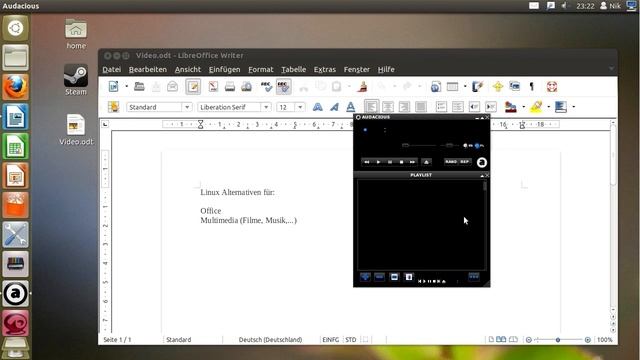Expand the Highlighting color dropdown arrow

click(549, 107)
